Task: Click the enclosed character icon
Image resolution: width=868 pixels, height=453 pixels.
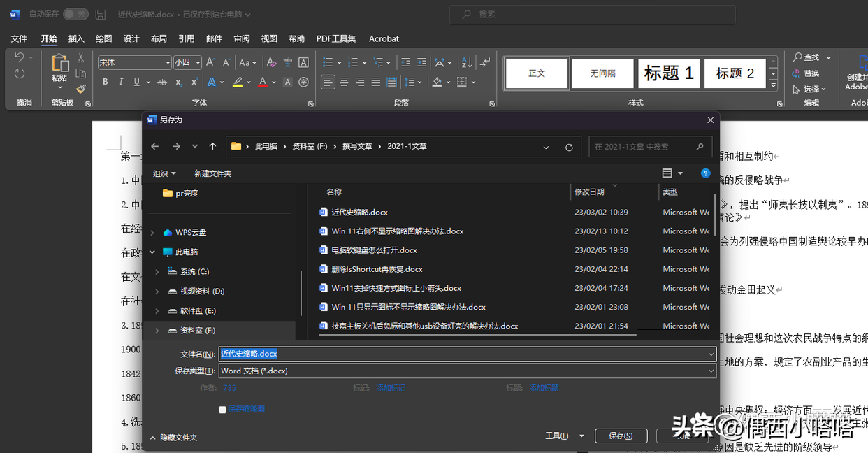Action: (303, 82)
